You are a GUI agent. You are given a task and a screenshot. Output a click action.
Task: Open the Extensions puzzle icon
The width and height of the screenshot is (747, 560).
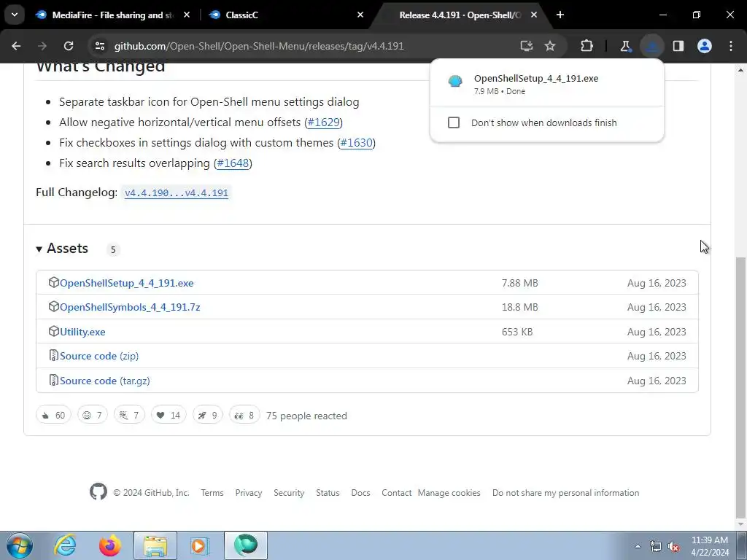(x=587, y=46)
